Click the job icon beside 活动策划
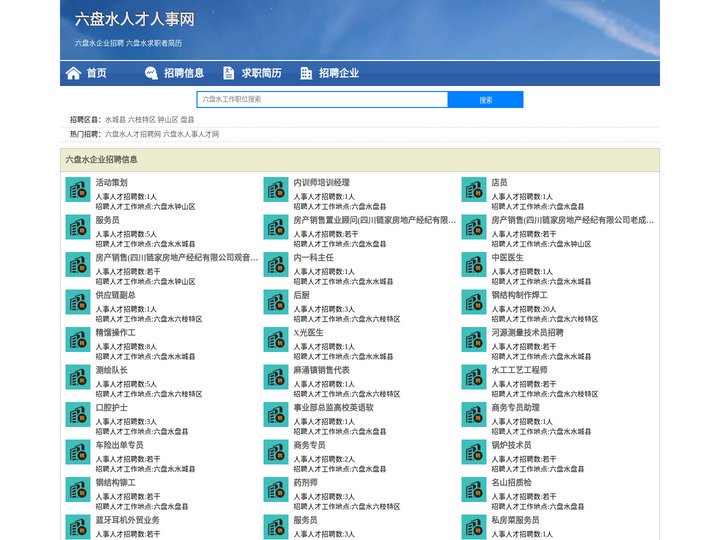Viewport: 720px width, 540px height. (78, 190)
